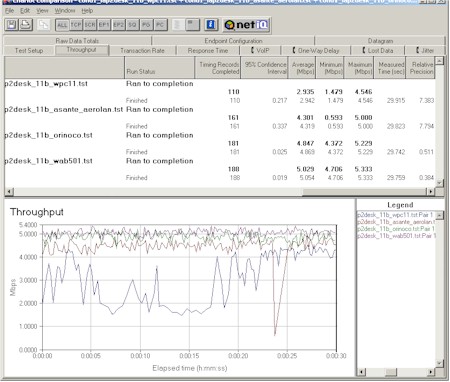Click the Legend list scroll up arrow
This screenshot has height=382, width=450.
click(x=440, y=215)
